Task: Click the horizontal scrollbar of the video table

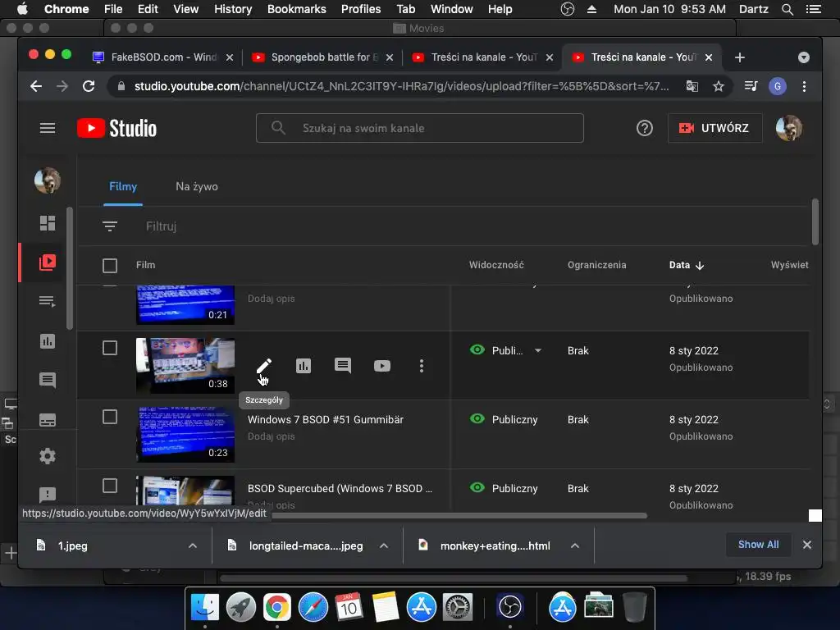Action: point(459,516)
